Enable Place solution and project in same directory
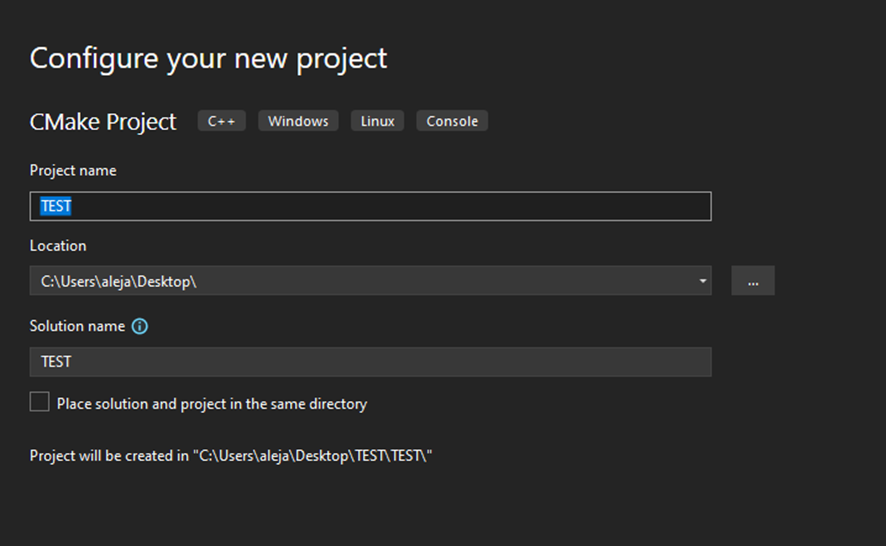The width and height of the screenshot is (886, 546). point(40,402)
